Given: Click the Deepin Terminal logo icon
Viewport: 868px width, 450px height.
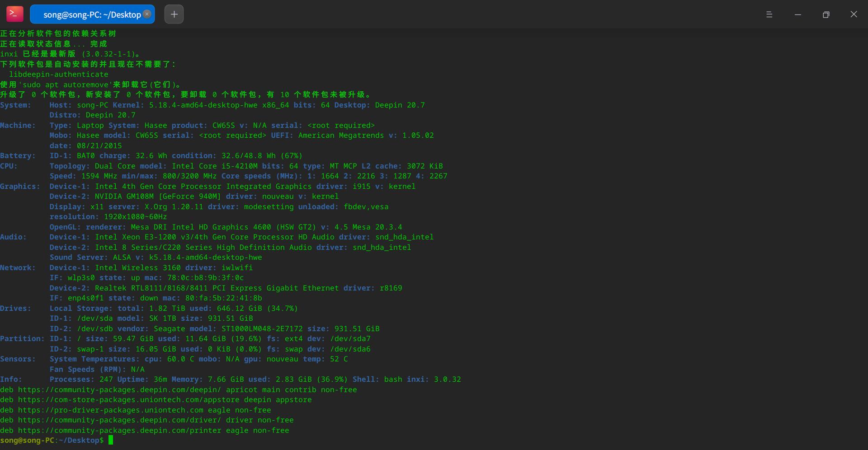Looking at the screenshot, I should pyautogui.click(x=14, y=14).
